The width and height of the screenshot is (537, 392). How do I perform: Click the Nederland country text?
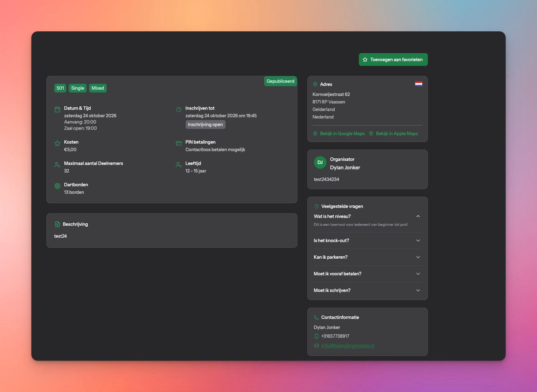[x=323, y=117]
